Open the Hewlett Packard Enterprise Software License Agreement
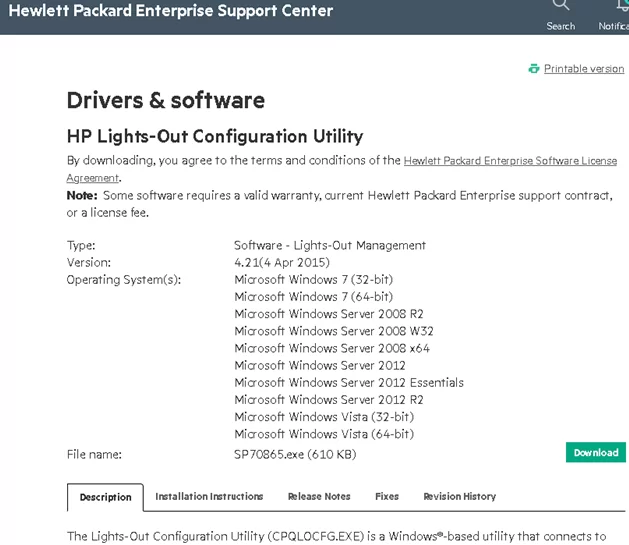The width and height of the screenshot is (629, 545). tap(510, 161)
